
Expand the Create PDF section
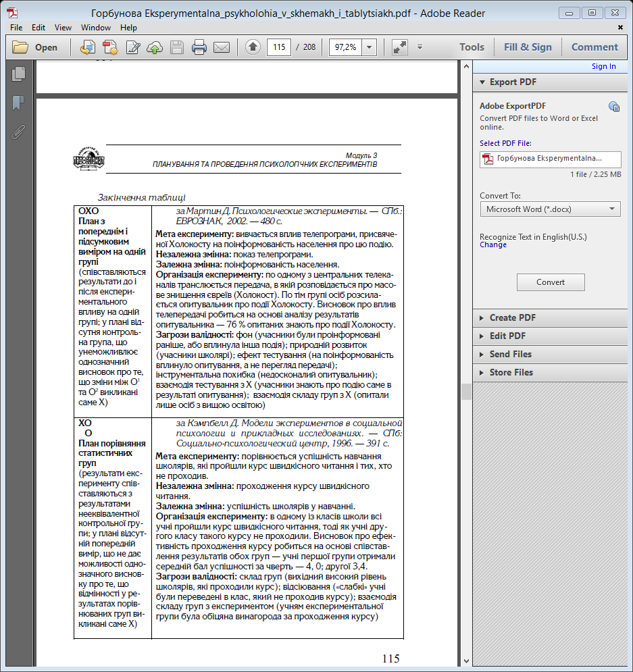click(513, 317)
